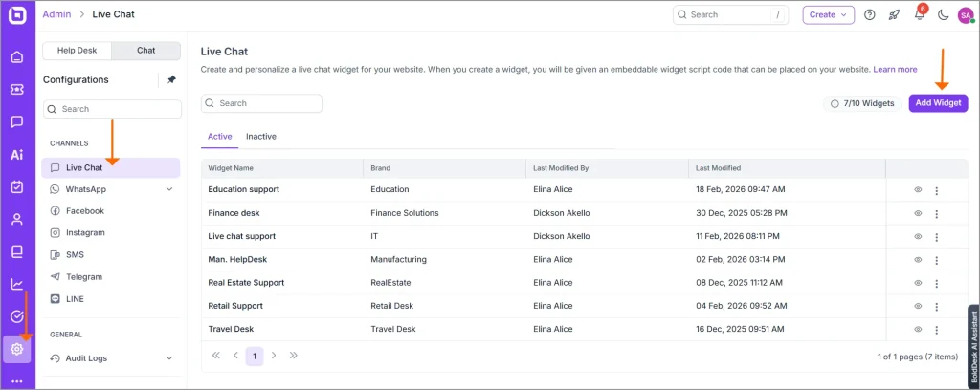
Task: Click the Admin breadcrumb link
Action: coord(56,14)
